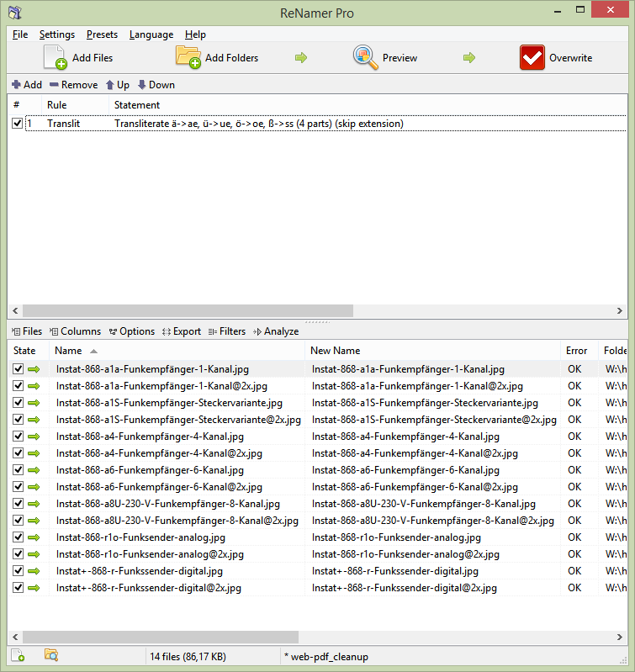
Task: Click green arrow icon for Instat-868-a6-Funkempfänger-6-Kanal@2x.jpg
Action: click(x=34, y=487)
